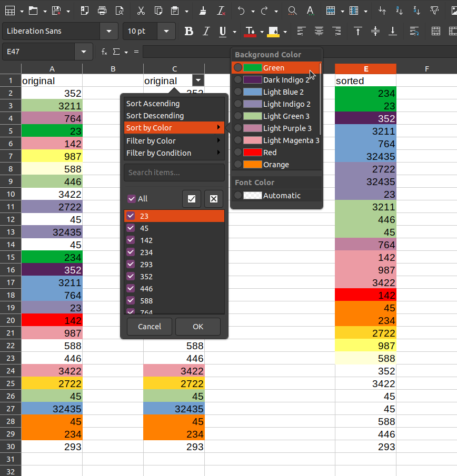Image resolution: width=457 pixels, height=476 pixels.
Task: Toggle the All checkbox in the filter
Action: [x=131, y=198]
